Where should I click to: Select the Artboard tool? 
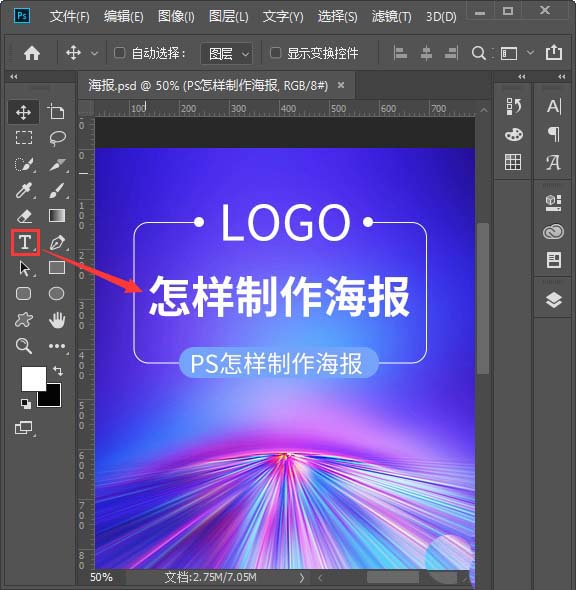coord(56,112)
